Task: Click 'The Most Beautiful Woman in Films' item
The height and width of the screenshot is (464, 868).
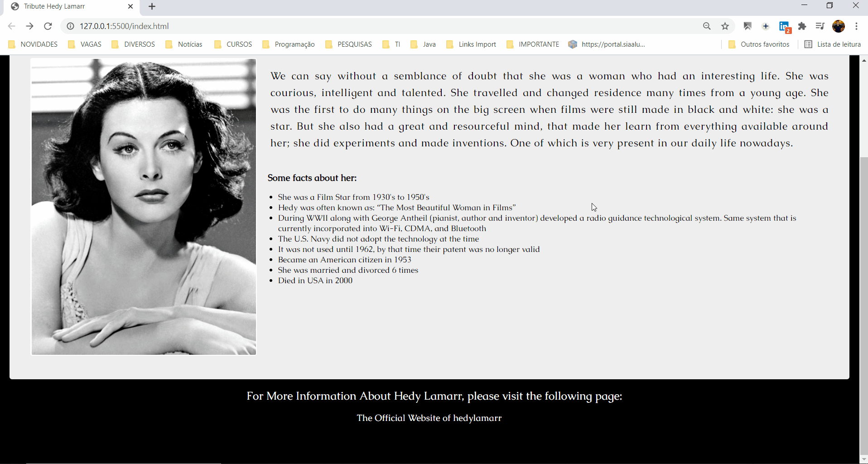Action: coord(397,208)
